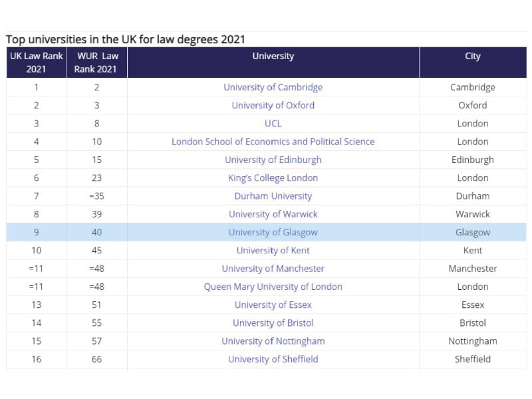This screenshot has width=532, height=399.
Task: Click WUR rank '=35' in Durham row
Action: pyautogui.click(x=96, y=196)
